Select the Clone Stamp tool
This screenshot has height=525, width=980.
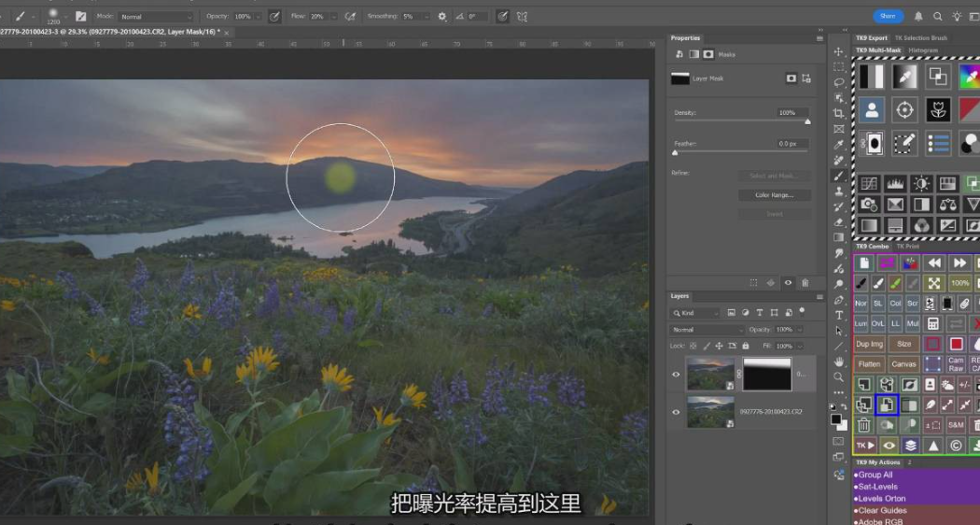(x=839, y=192)
